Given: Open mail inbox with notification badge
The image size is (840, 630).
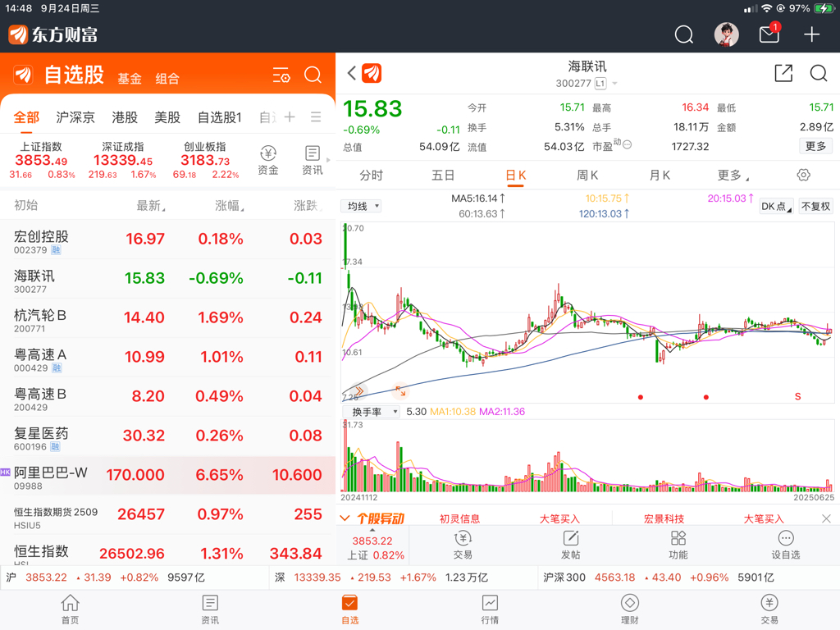Looking at the screenshot, I should [769, 34].
